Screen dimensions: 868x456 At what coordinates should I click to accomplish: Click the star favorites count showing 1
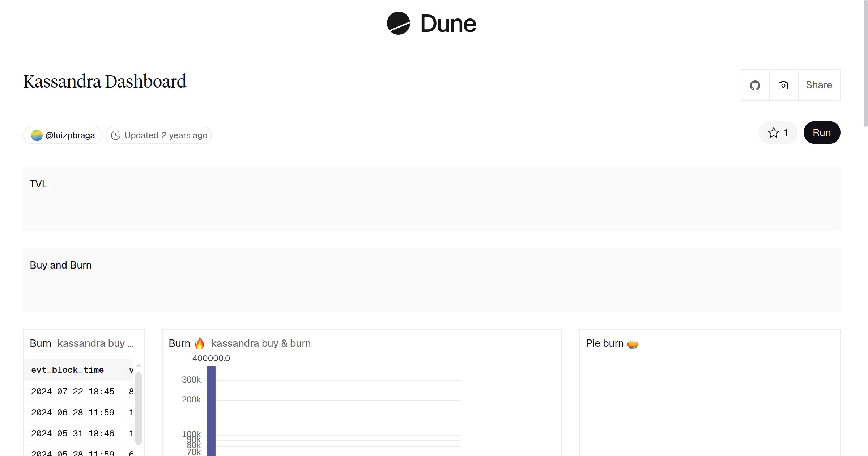pyautogui.click(x=785, y=132)
